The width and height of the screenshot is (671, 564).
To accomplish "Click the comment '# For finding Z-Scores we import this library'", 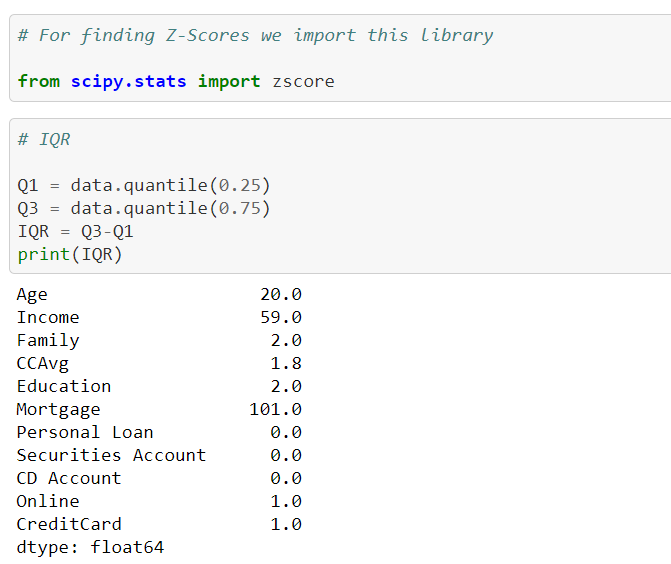I will (x=255, y=36).
